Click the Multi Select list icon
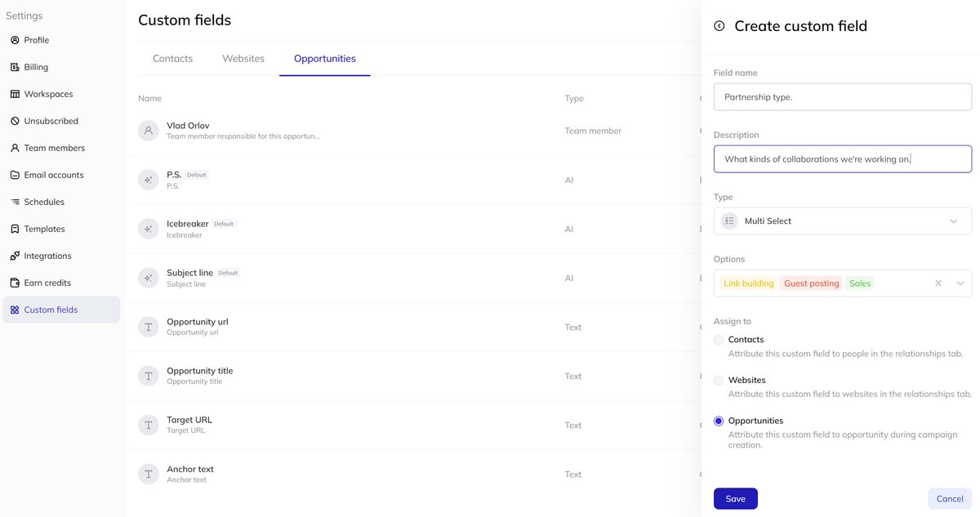 [x=730, y=221]
